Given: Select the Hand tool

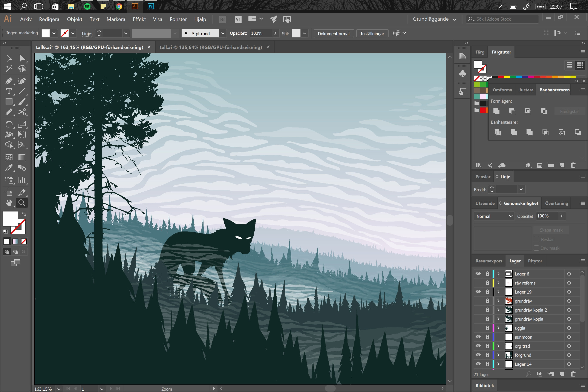Looking at the screenshot, I should coord(9,203).
